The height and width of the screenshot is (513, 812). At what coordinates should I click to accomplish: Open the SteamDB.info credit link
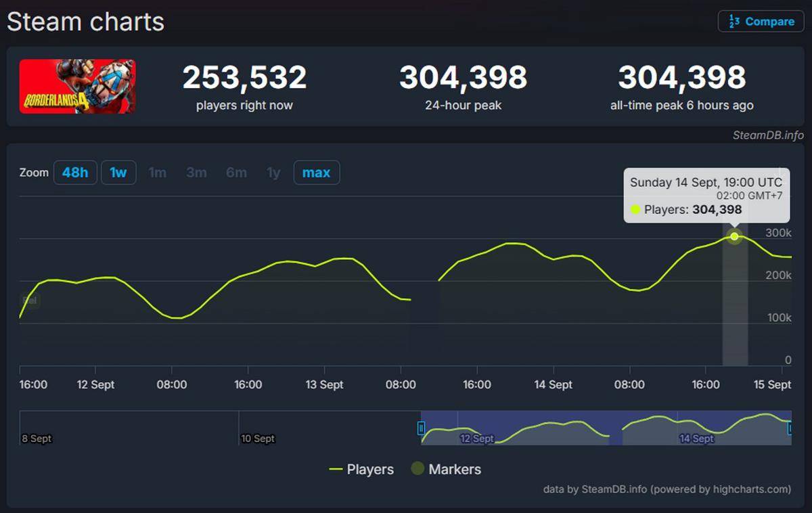(768, 135)
